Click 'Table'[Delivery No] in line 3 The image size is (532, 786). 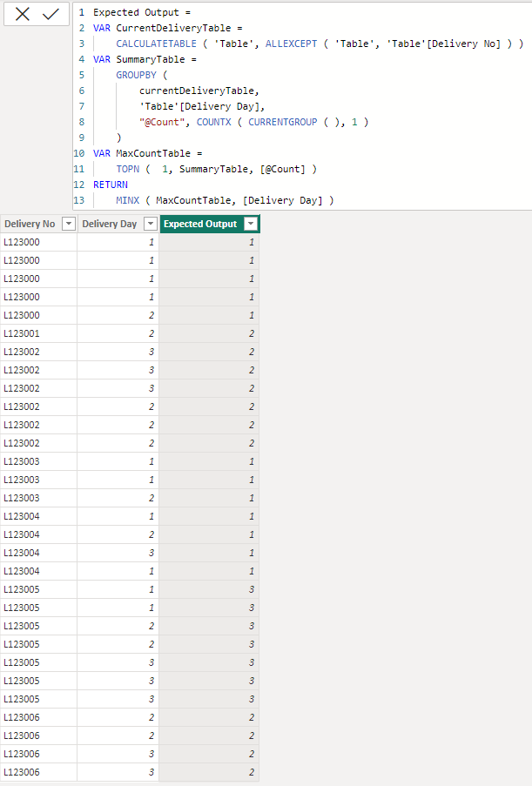444,44
